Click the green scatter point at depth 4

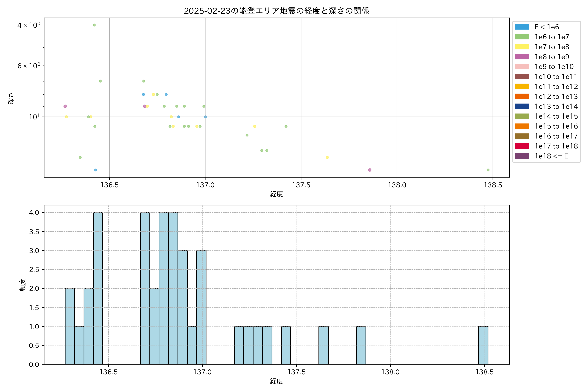pyautogui.click(x=94, y=25)
